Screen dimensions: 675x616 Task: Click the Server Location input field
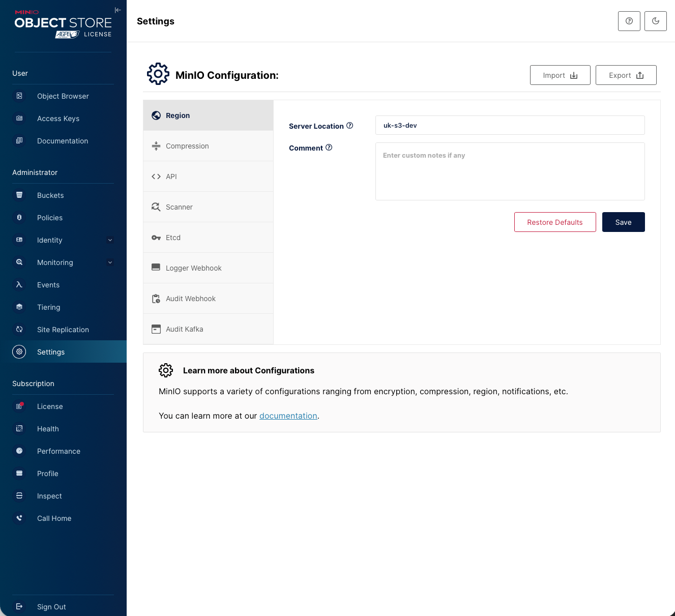(510, 126)
